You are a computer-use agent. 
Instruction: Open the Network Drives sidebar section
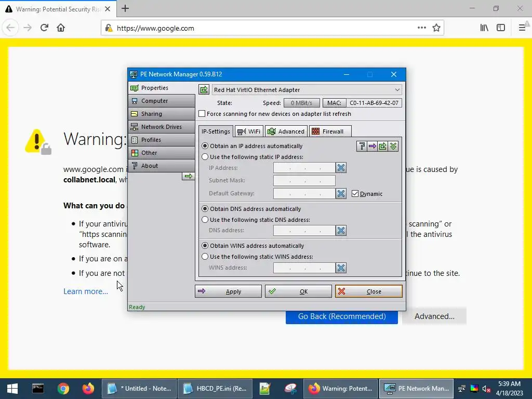pyautogui.click(x=162, y=127)
